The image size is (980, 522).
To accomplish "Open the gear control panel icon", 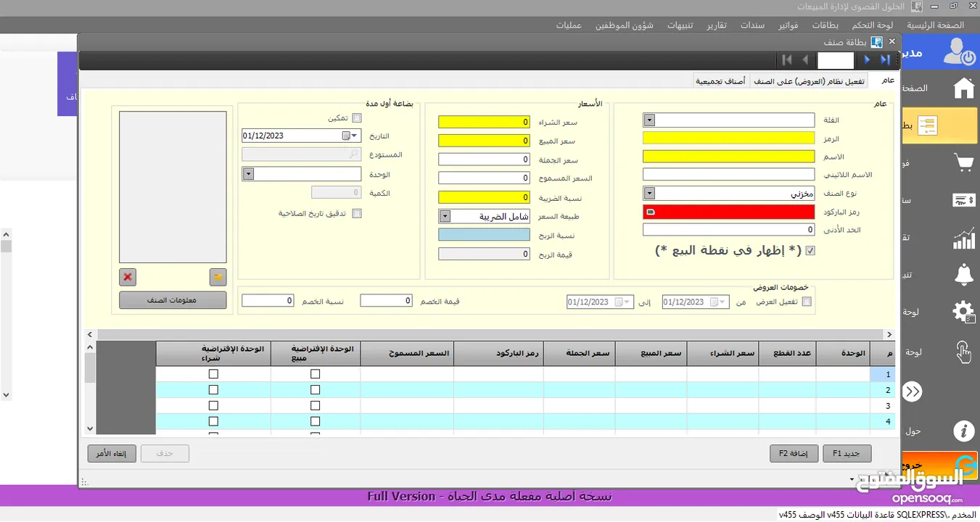I will click(963, 312).
